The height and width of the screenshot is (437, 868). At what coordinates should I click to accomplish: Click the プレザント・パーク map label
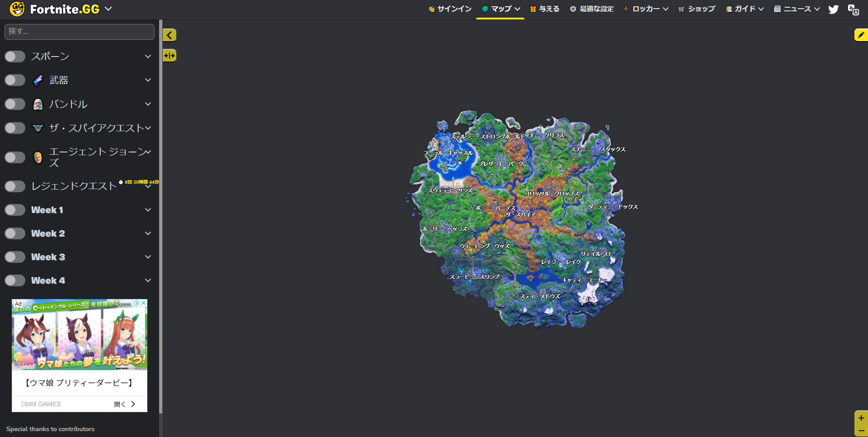501,164
